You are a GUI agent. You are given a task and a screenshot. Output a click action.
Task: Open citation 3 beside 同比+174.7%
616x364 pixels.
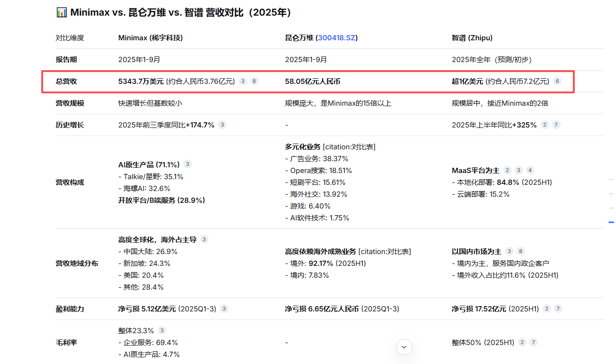coord(222,125)
